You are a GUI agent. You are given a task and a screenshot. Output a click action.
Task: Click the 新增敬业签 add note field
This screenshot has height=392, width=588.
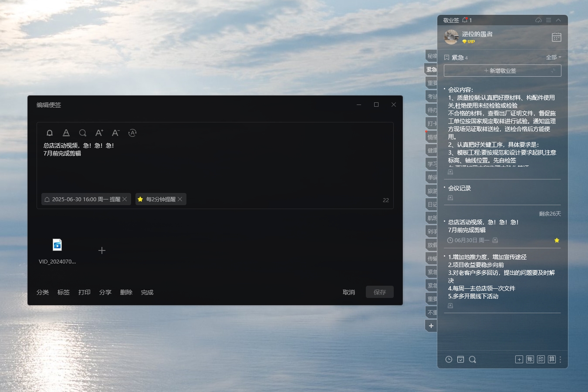pyautogui.click(x=502, y=71)
